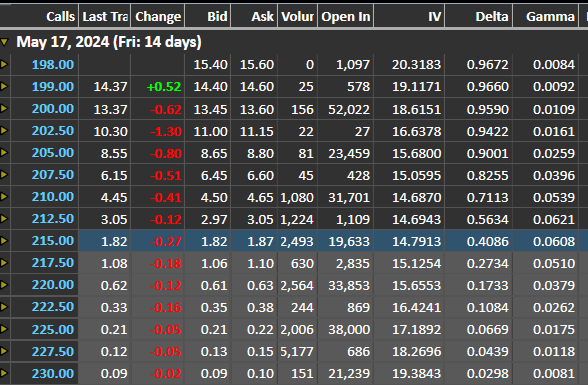Expand the 215.00 strike row arrow
The image size is (588, 385).
coord(4,241)
